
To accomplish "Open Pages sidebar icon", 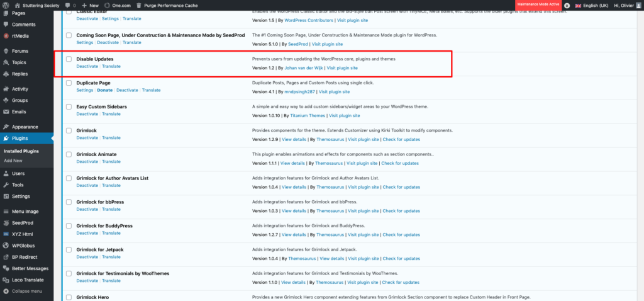I will point(6,13).
